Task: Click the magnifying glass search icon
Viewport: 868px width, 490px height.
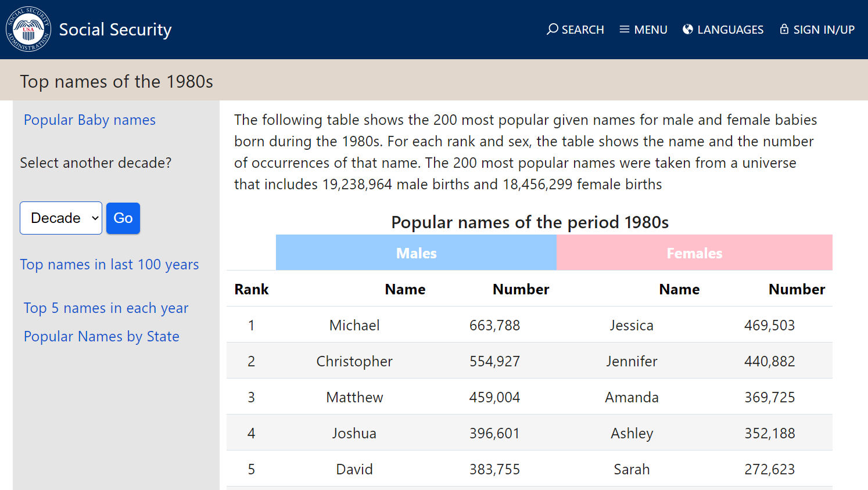Action: click(552, 29)
